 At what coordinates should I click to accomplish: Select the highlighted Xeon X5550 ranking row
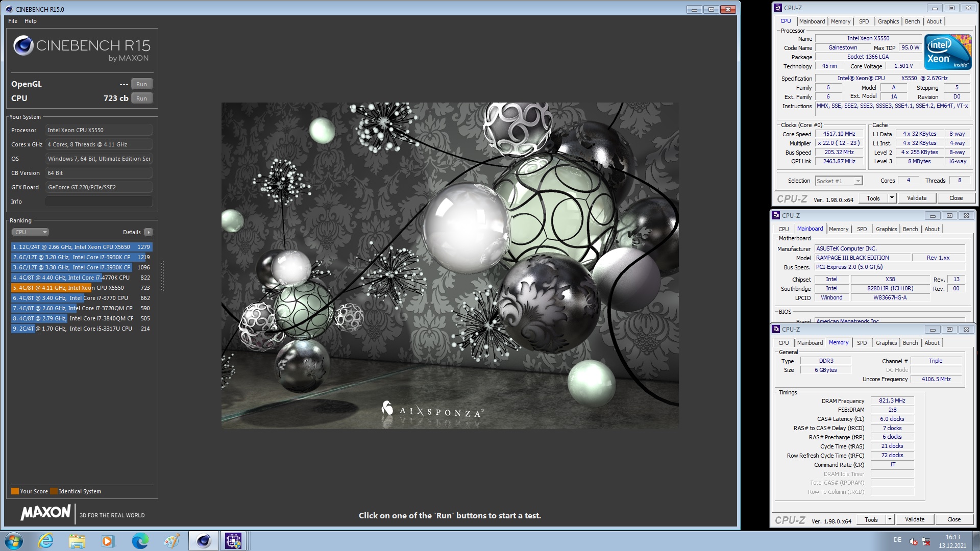pos(82,288)
